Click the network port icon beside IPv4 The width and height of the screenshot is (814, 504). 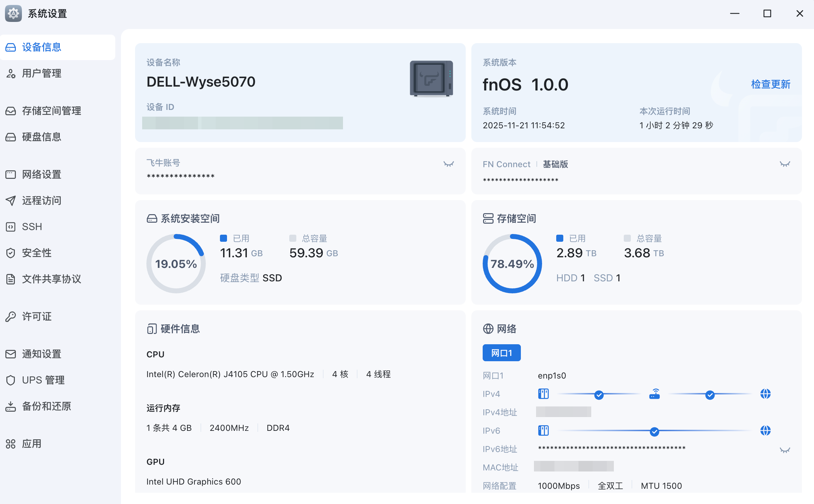(543, 394)
